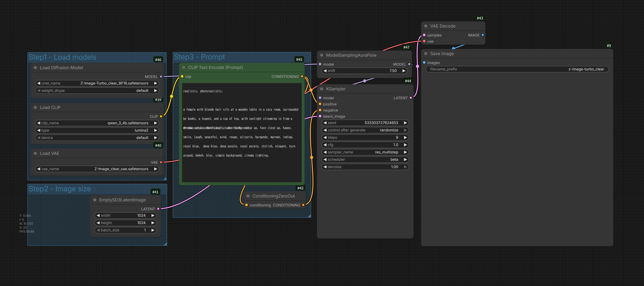Viewport: 644px width, 286px height.
Task: Collapse the ModelSamplingAuraFlow node dot
Action: 322,55
